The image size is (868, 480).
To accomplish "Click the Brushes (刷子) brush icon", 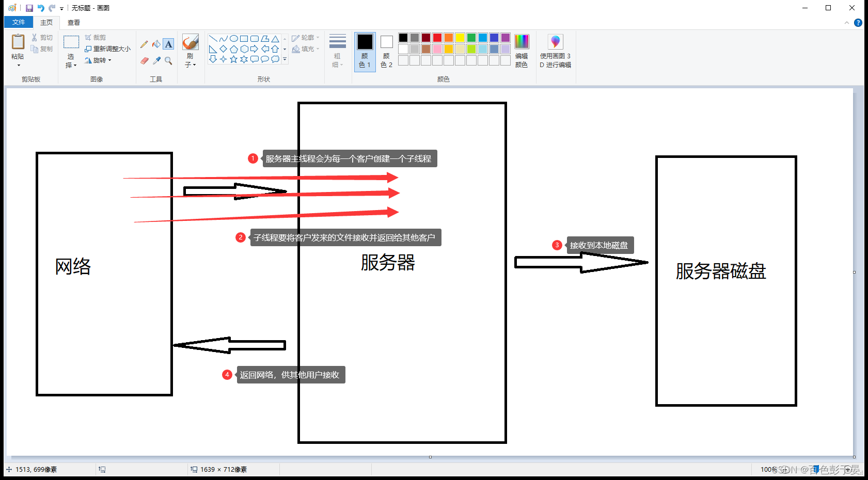I will pos(191,42).
